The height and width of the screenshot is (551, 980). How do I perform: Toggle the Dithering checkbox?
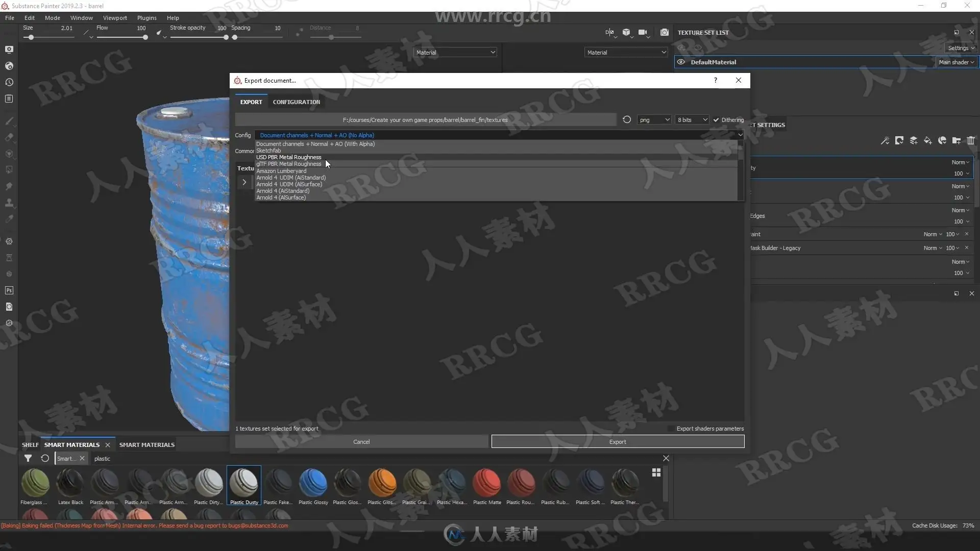click(x=716, y=120)
